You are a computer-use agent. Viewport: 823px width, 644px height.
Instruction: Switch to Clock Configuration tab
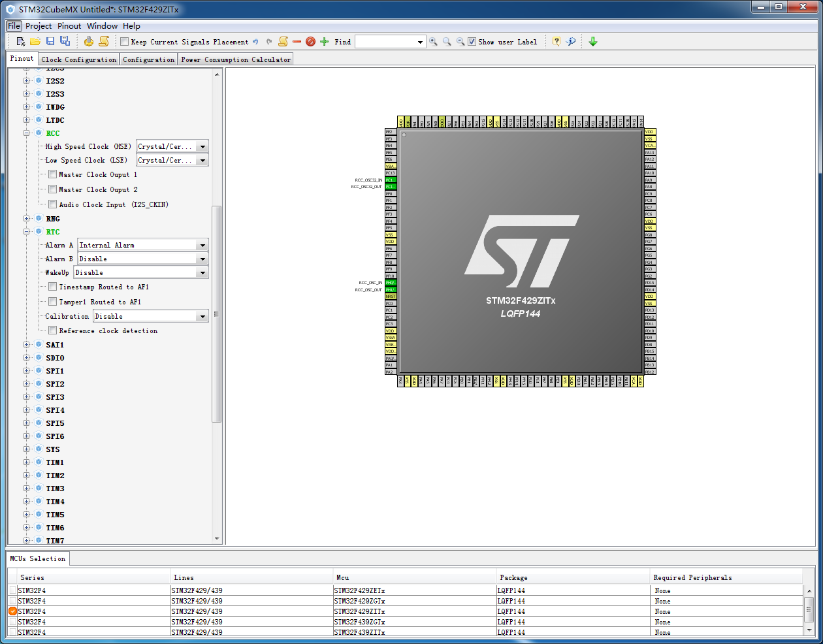[79, 59]
